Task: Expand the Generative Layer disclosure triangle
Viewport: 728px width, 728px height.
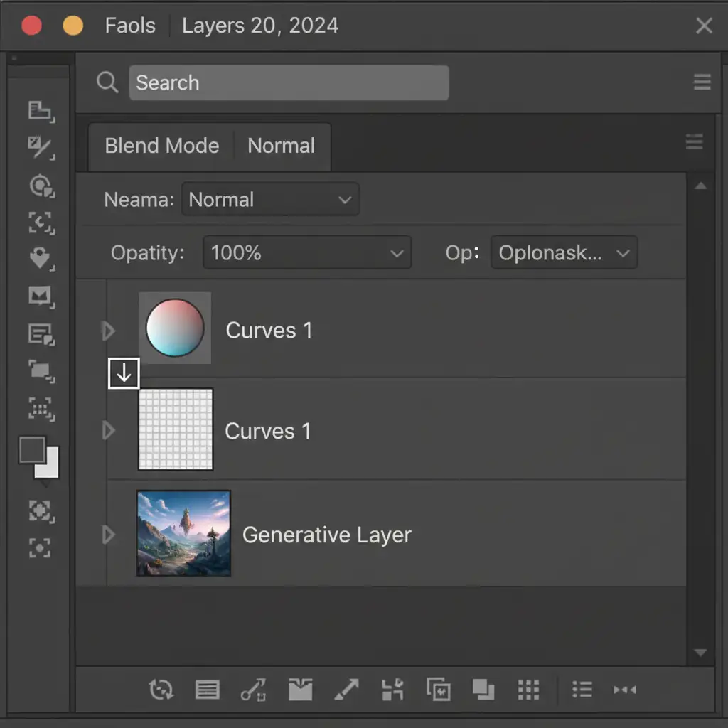Action: [108, 534]
